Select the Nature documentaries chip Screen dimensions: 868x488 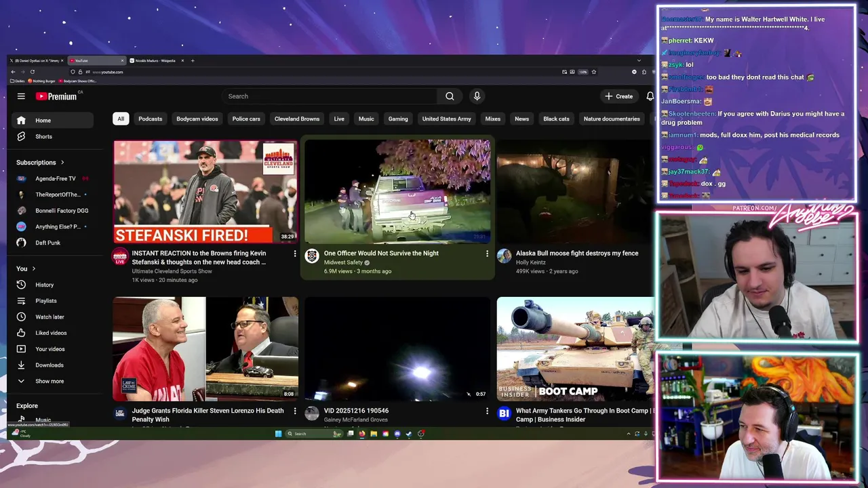[612, 119]
